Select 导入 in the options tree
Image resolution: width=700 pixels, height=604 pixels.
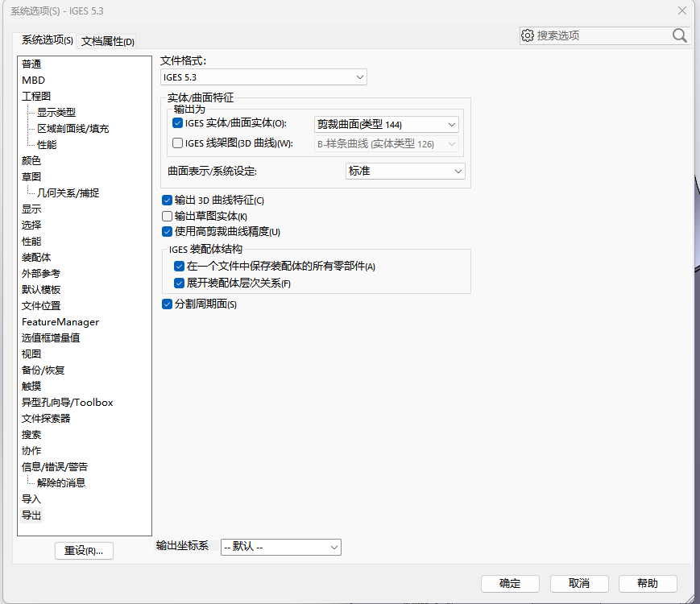click(31, 499)
